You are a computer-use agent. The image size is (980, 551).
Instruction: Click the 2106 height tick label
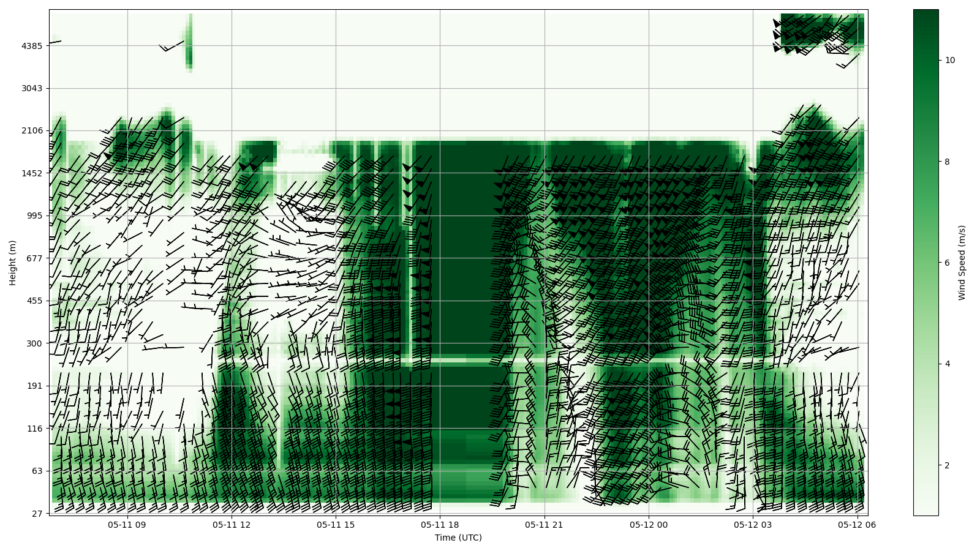(32, 130)
